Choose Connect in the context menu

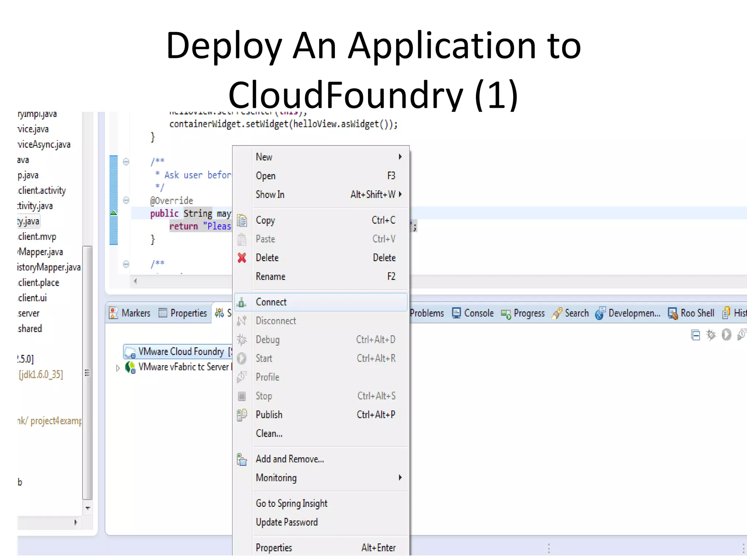[x=321, y=302]
